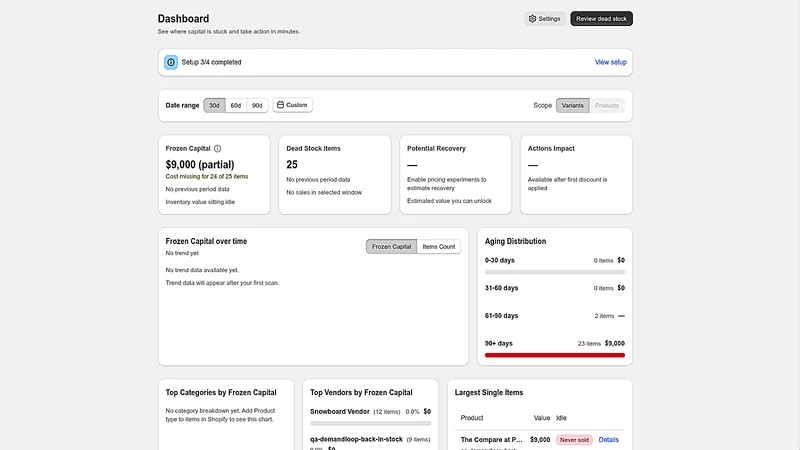Select the 90d date range
The height and width of the screenshot is (450, 800).
point(257,106)
